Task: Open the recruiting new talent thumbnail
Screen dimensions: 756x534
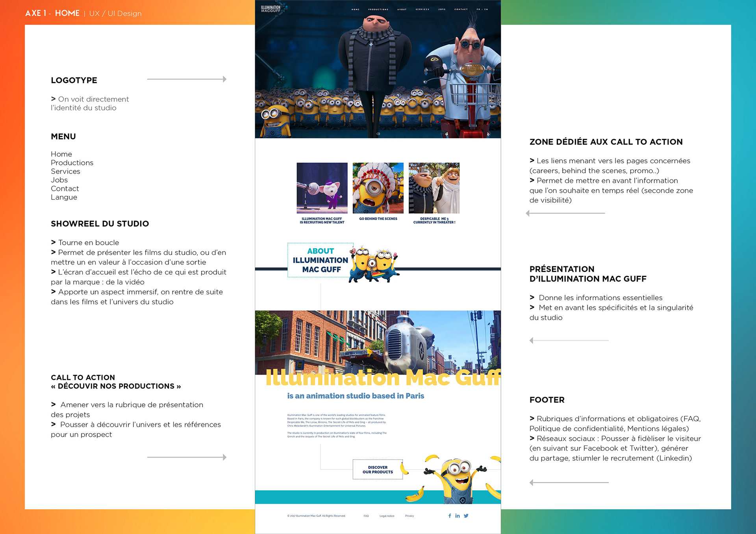Action: tap(322, 188)
